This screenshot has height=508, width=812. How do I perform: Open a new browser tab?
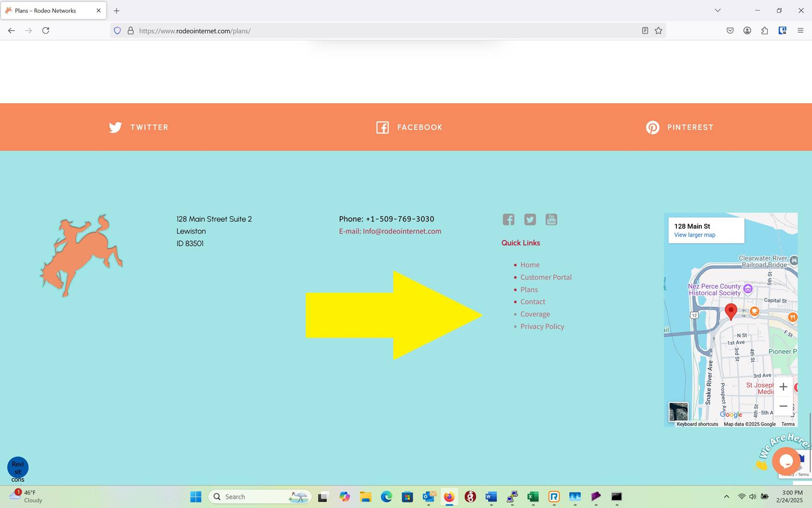click(117, 11)
